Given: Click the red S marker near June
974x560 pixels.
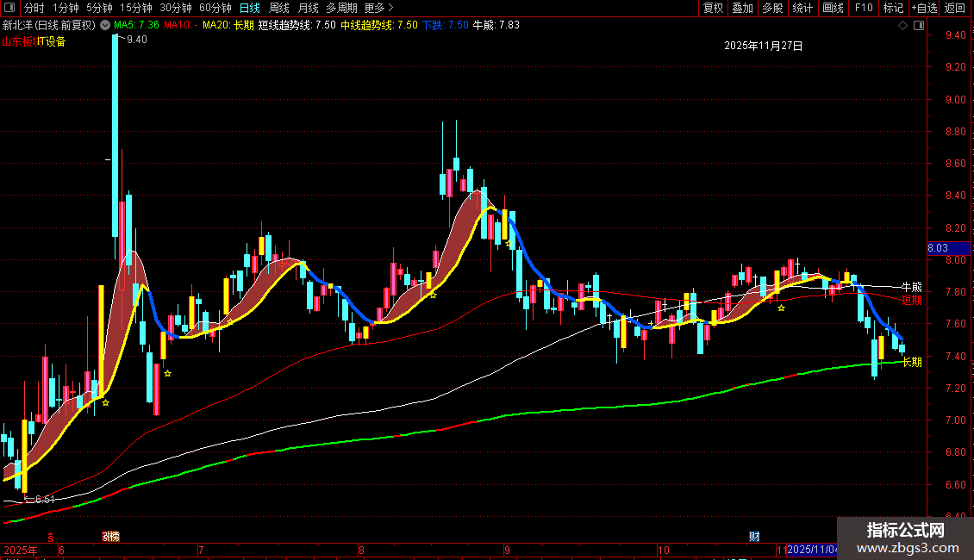Looking at the screenshot, I should [x=51, y=538].
